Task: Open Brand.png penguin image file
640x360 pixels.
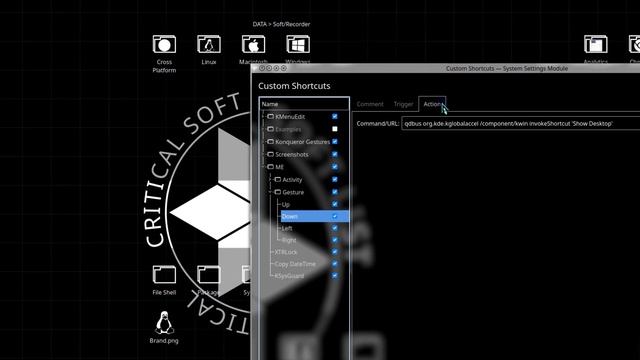Action: [x=164, y=323]
